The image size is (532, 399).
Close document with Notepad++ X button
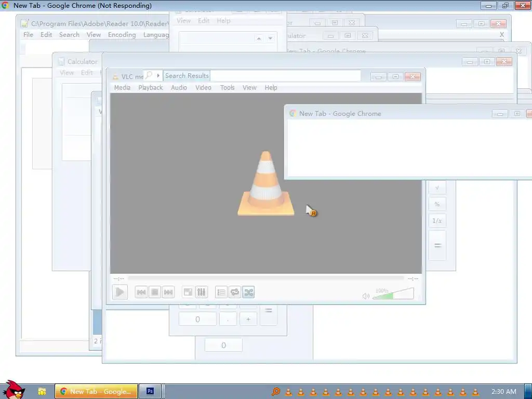click(x=502, y=35)
